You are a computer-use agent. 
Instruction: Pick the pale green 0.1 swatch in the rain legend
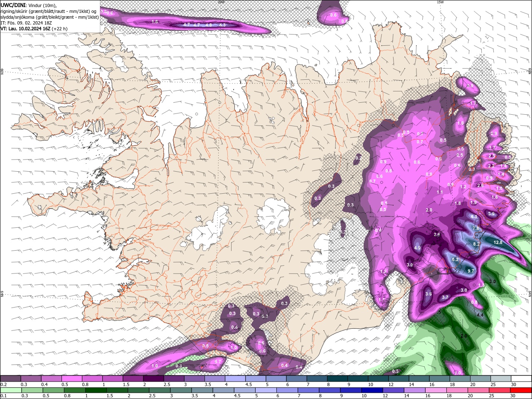(x=10, y=390)
